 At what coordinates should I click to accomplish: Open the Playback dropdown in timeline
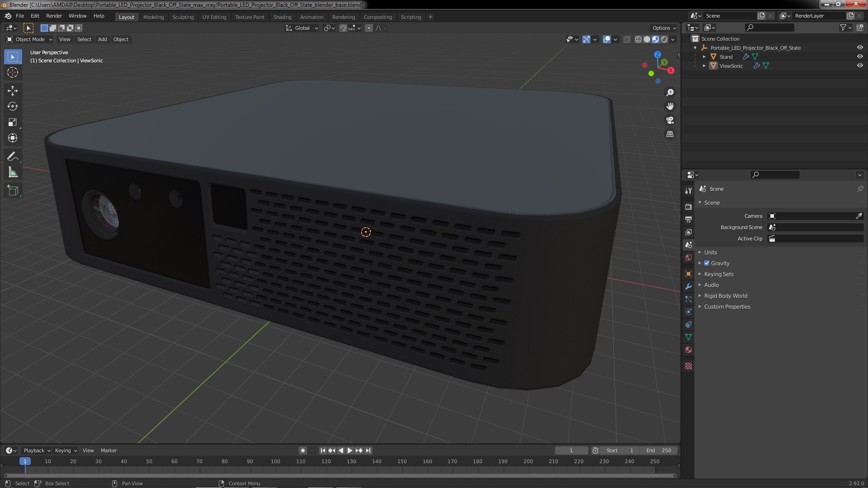[36, 450]
